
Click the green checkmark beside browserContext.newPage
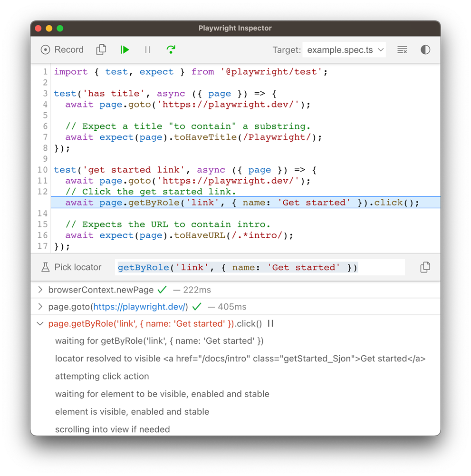click(x=163, y=290)
